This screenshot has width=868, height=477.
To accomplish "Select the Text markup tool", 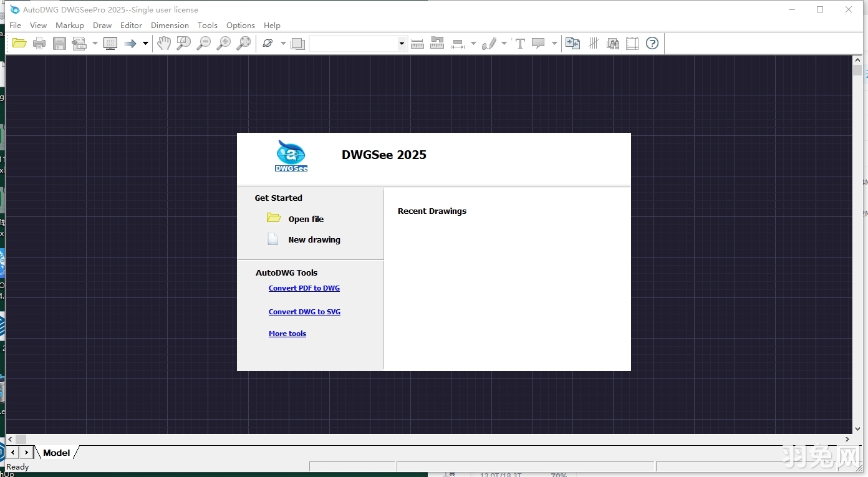I will tap(519, 43).
